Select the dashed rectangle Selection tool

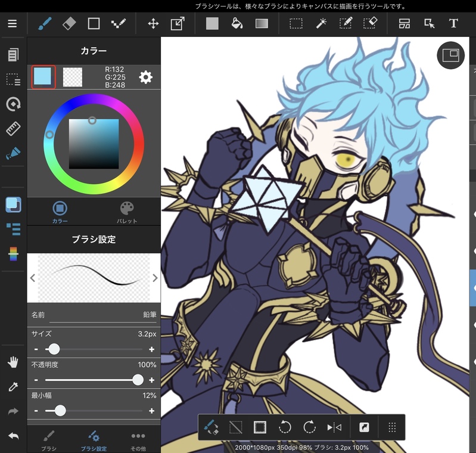click(x=296, y=23)
